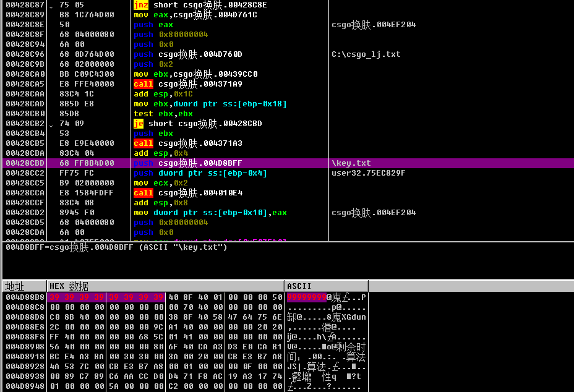
Task: Select dump row at address 004D8938
Action: (185, 377)
